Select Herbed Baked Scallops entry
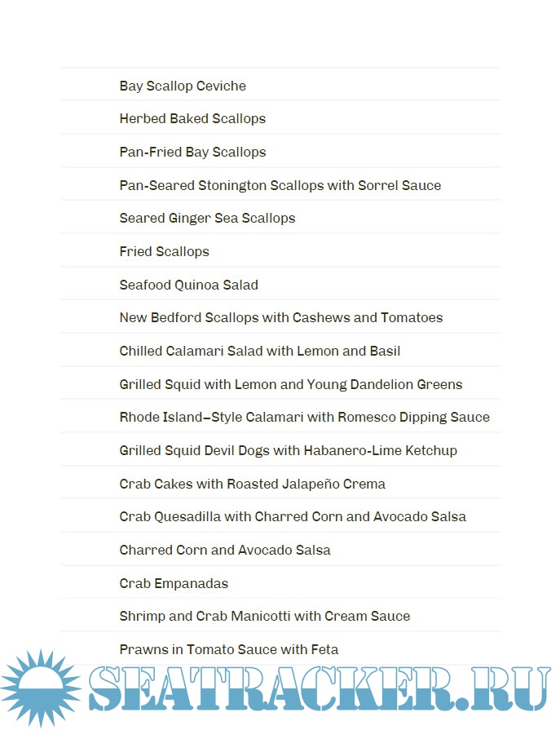 click(x=192, y=118)
